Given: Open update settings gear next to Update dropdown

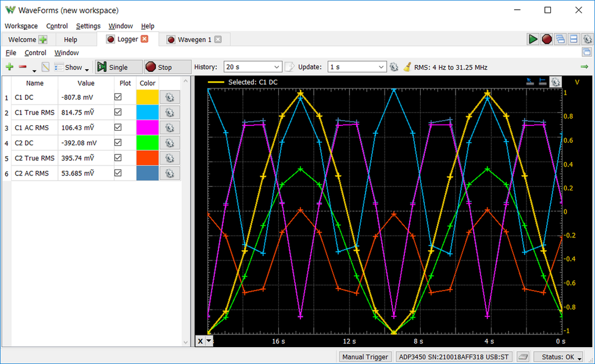Looking at the screenshot, I should click(x=394, y=67).
